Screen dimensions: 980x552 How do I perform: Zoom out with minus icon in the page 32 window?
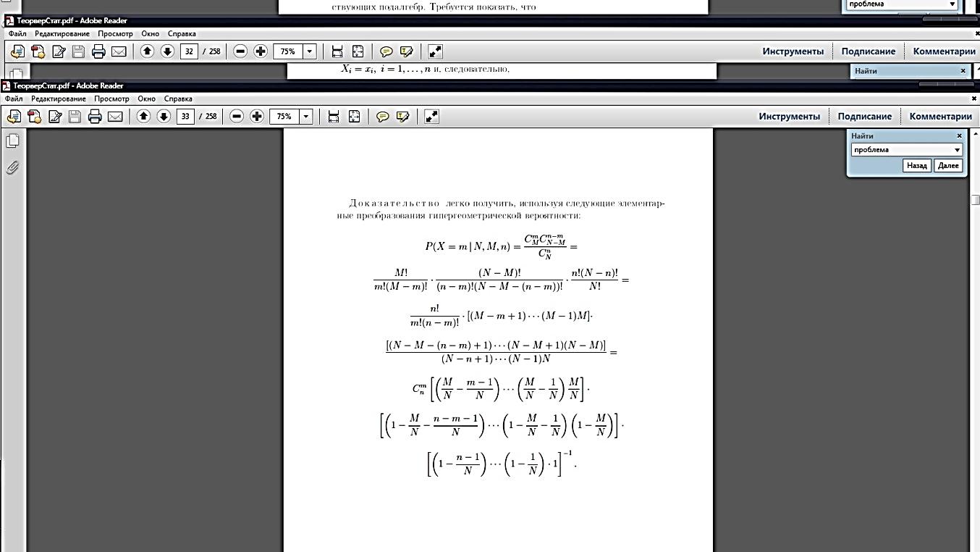(240, 51)
